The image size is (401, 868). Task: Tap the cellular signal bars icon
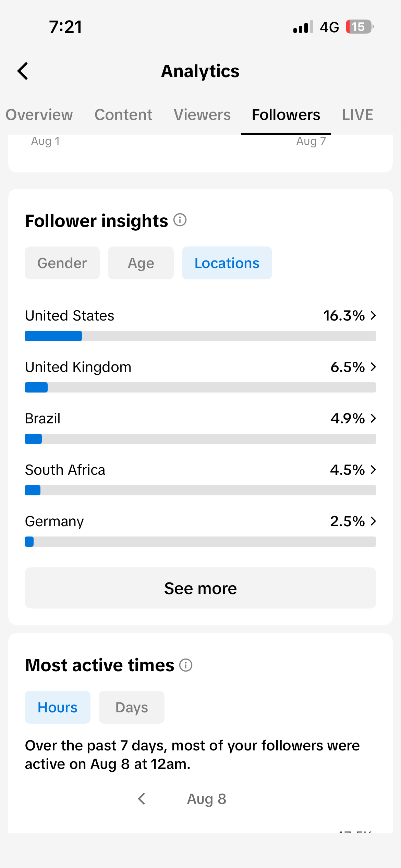tap(303, 27)
